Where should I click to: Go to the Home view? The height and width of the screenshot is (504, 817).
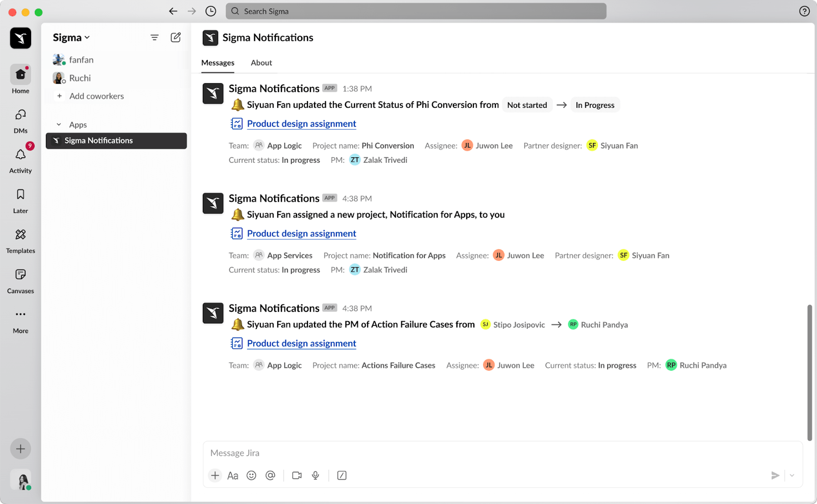(x=20, y=80)
